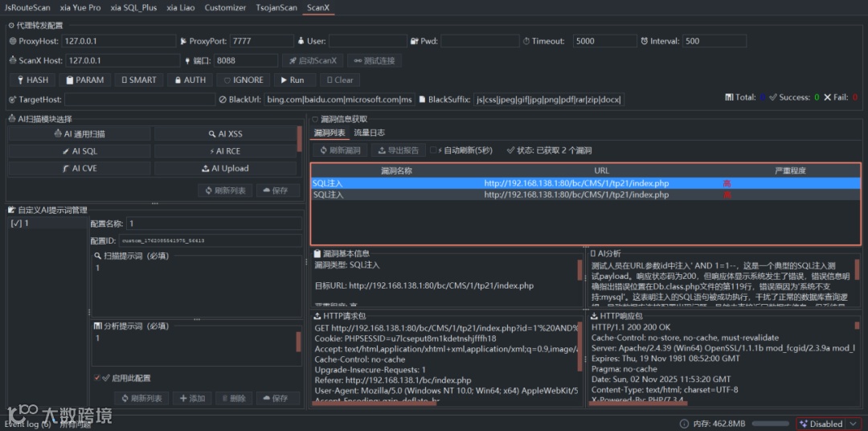
Task: Select the AI CVE module
Action: [x=79, y=168]
